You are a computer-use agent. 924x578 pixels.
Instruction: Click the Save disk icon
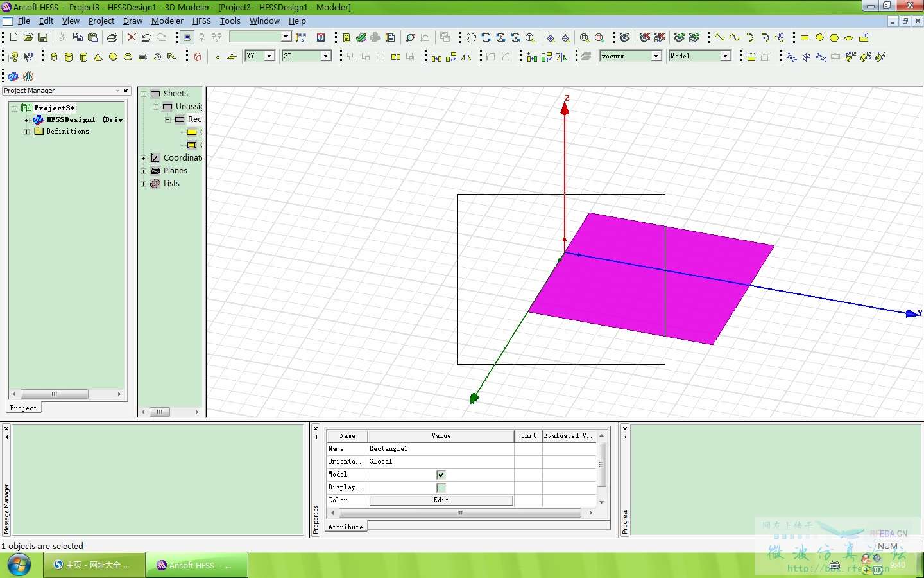43,38
